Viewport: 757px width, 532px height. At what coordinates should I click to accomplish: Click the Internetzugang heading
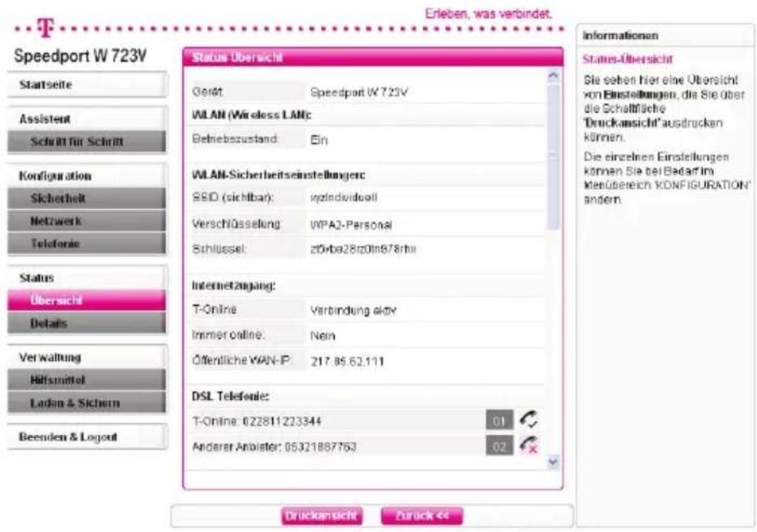(x=234, y=286)
